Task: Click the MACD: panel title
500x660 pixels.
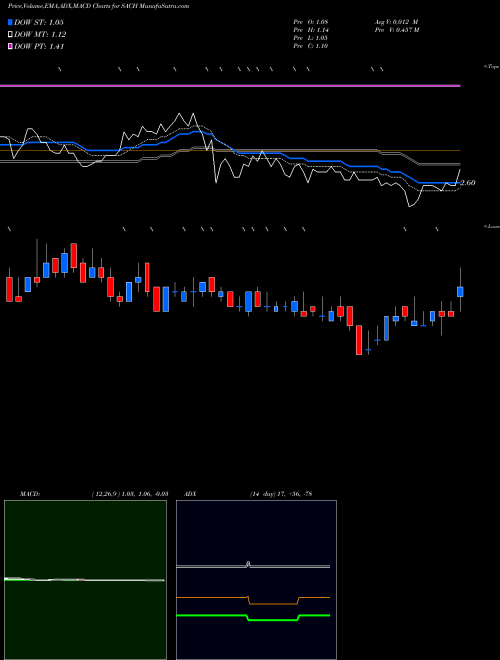Action: (x=30, y=494)
